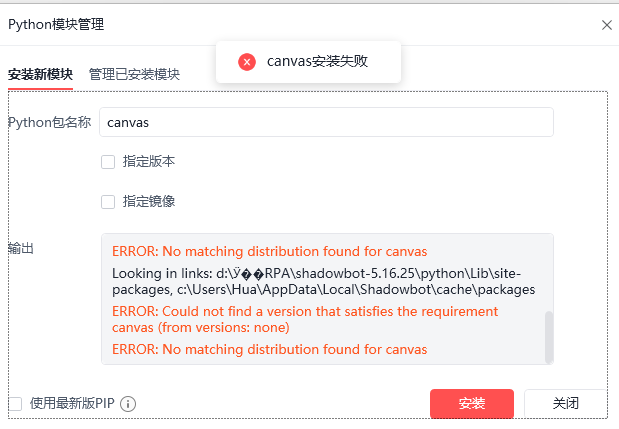The height and width of the screenshot is (429, 619).
Task: Select the 安装新模块 tab
Action: click(x=40, y=74)
